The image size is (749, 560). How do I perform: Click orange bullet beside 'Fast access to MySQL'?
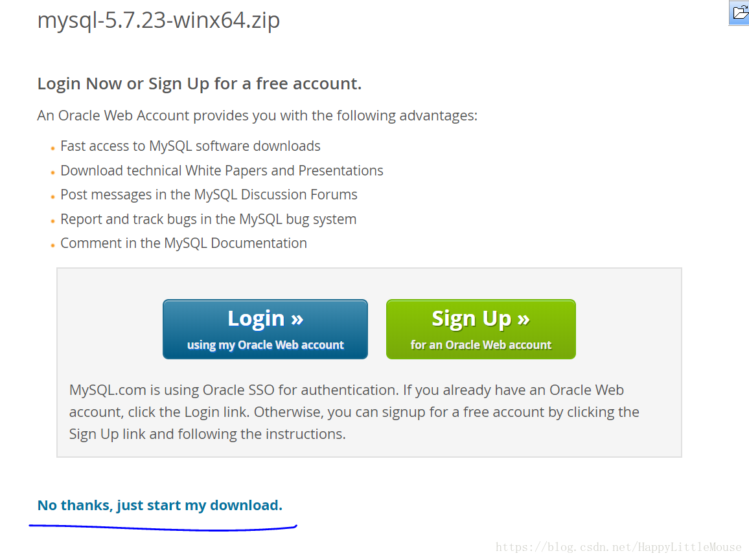coord(52,148)
